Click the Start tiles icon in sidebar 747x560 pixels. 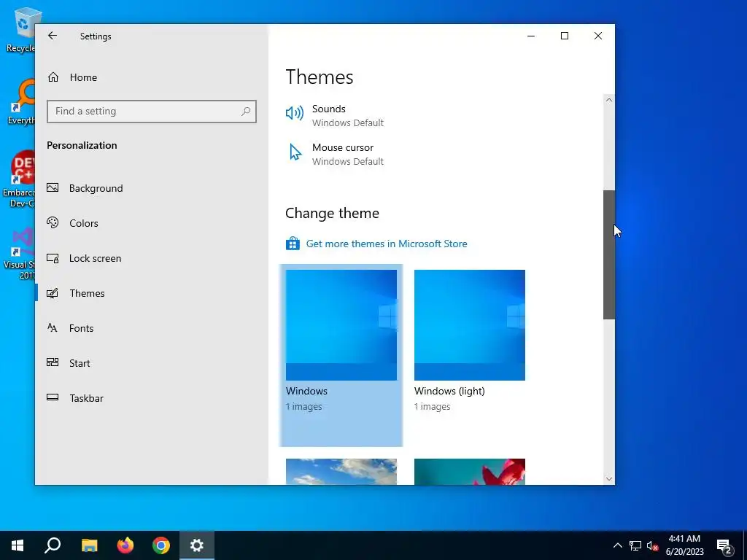53,362
